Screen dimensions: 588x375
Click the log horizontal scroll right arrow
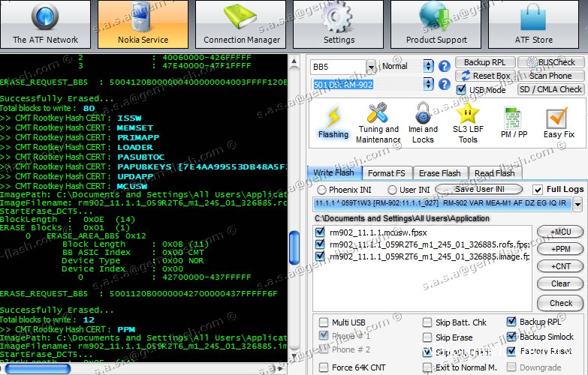281,369
